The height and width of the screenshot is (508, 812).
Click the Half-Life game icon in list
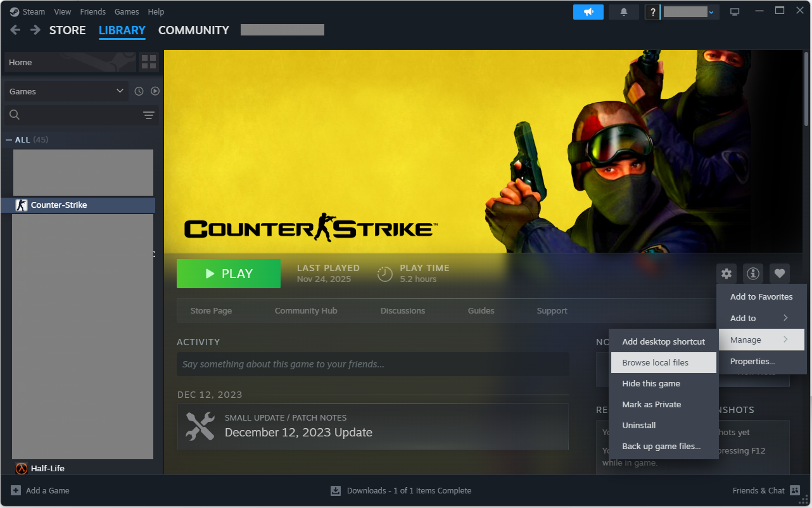[22, 469]
